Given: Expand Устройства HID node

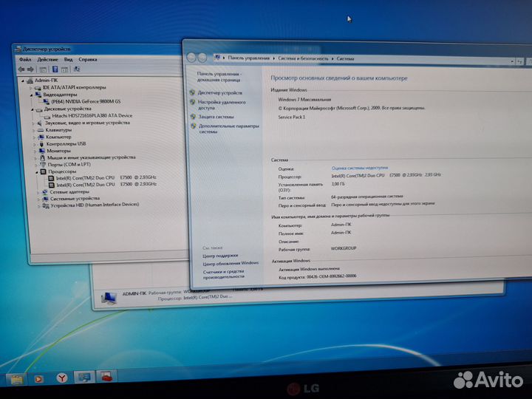Looking at the screenshot, I should (x=39, y=205).
